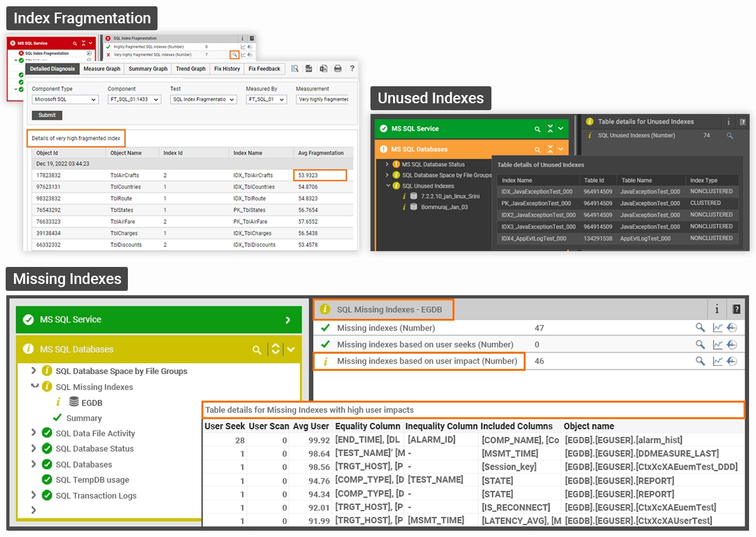Switch to the Measure Graph tab
Viewport: 756px width, 537px height.
pyautogui.click(x=101, y=69)
